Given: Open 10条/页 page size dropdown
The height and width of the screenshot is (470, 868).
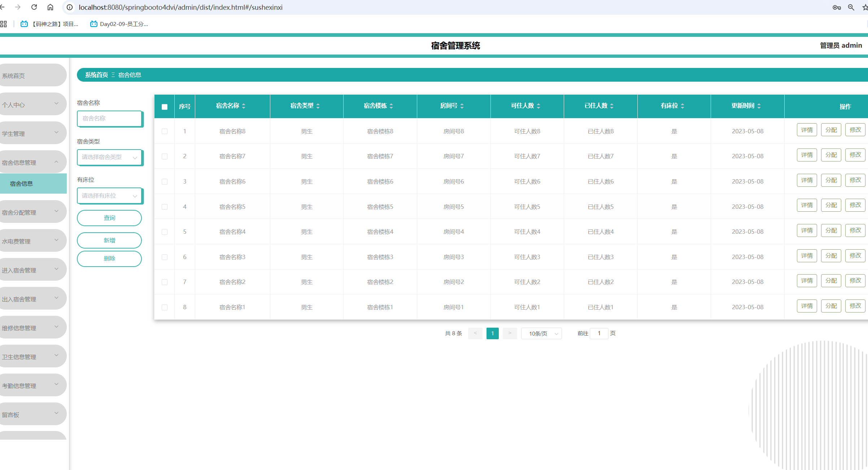Looking at the screenshot, I should tap(541, 333).
